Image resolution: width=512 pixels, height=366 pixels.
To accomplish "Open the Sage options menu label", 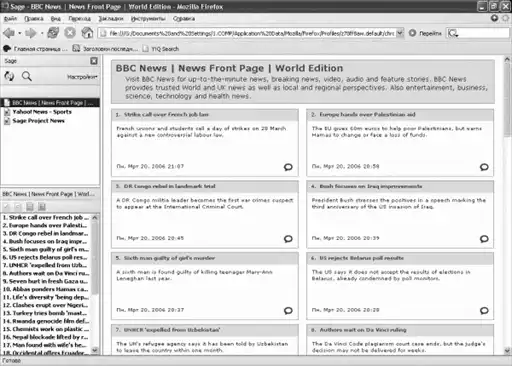I will pyautogui.click(x=82, y=77).
